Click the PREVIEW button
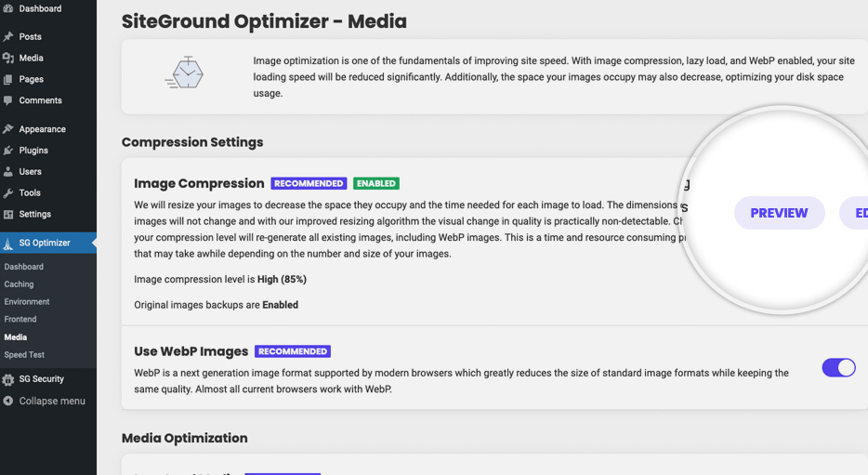The image size is (868, 475). point(779,213)
